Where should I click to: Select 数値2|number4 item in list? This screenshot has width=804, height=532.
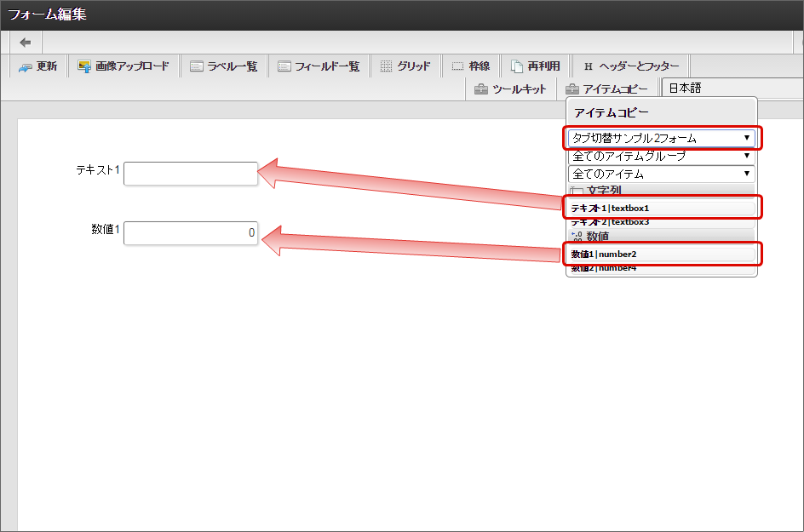(x=662, y=268)
